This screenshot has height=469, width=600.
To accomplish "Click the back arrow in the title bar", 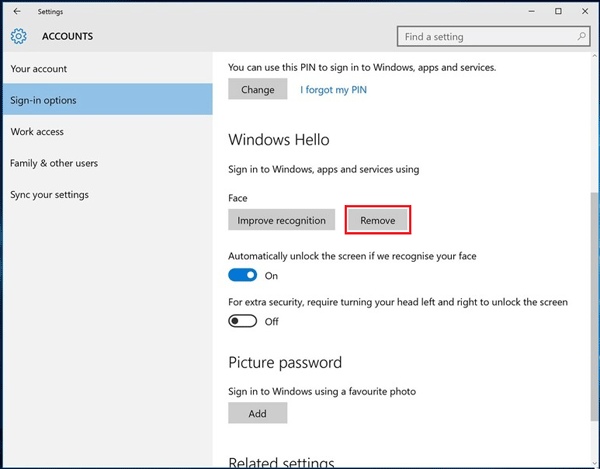I will click(x=17, y=11).
